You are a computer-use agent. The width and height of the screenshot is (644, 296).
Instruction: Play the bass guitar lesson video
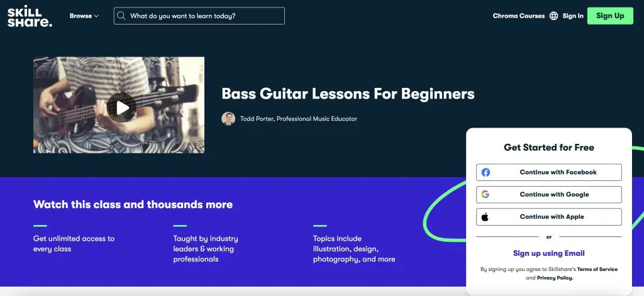coord(121,107)
